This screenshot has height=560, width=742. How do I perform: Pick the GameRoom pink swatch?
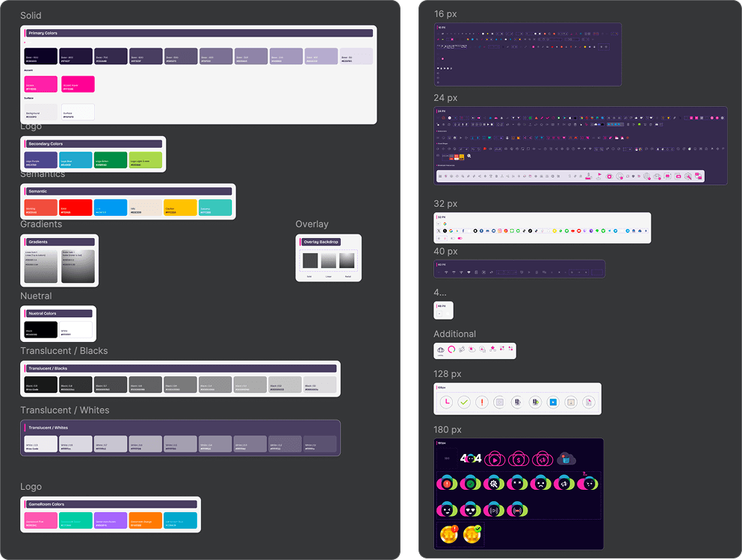[40, 520]
